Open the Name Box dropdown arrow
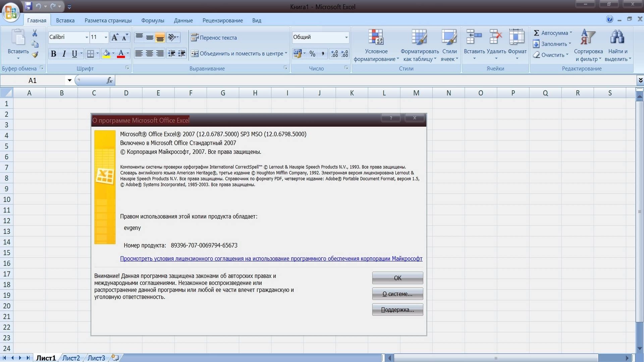644x362 pixels. point(69,80)
